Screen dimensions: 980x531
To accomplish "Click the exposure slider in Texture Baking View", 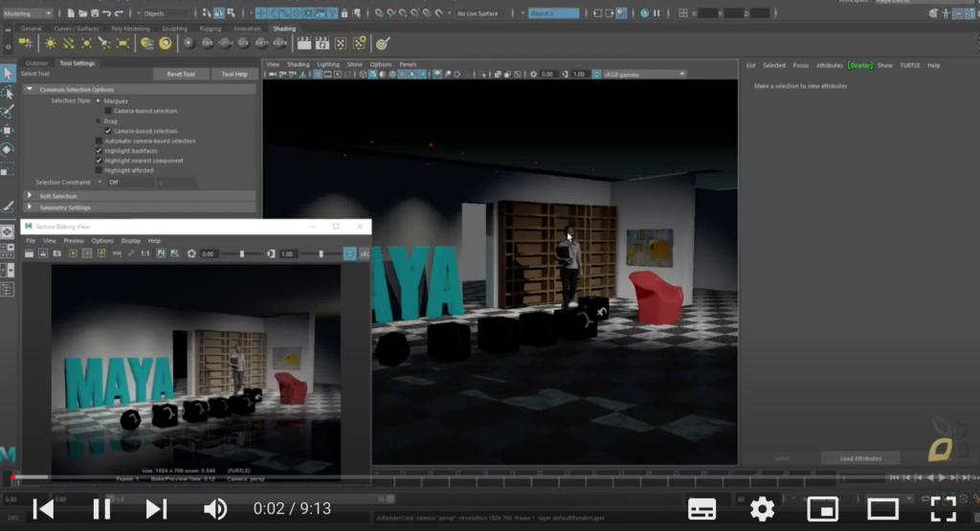I will [x=242, y=254].
